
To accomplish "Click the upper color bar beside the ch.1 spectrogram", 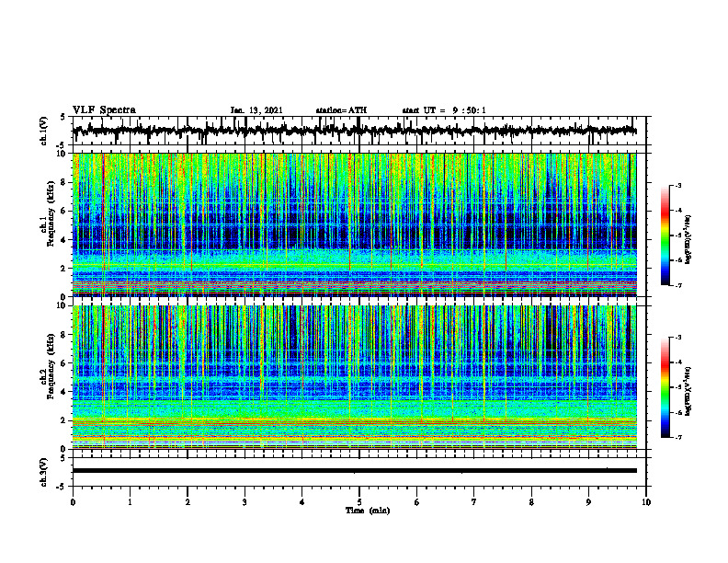I will coord(665,236).
